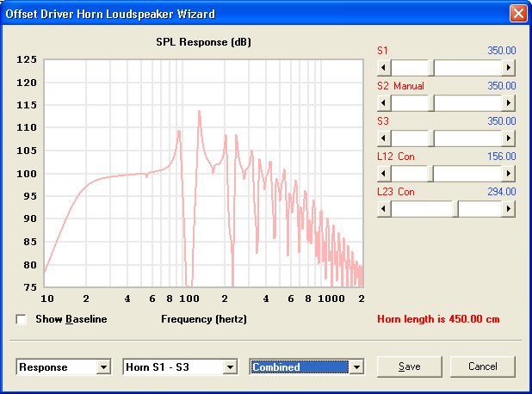Viewport: 532px width, 394px height.
Task: Click the S1 value 350.00
Action: tap(502, 51)
